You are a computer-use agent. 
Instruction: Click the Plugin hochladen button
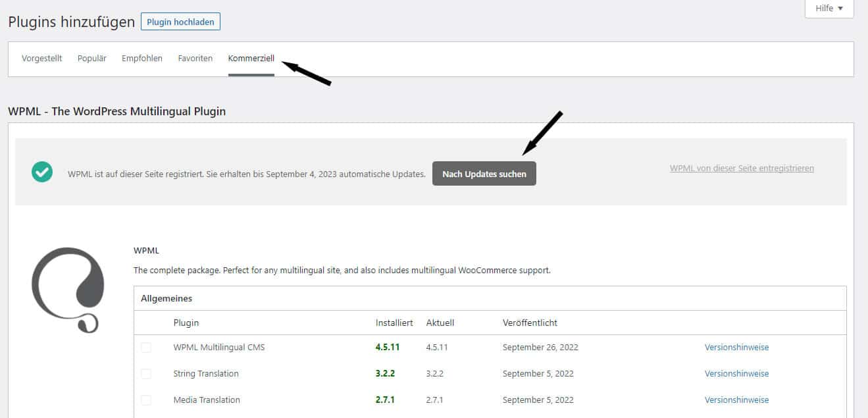pos(180,22)
